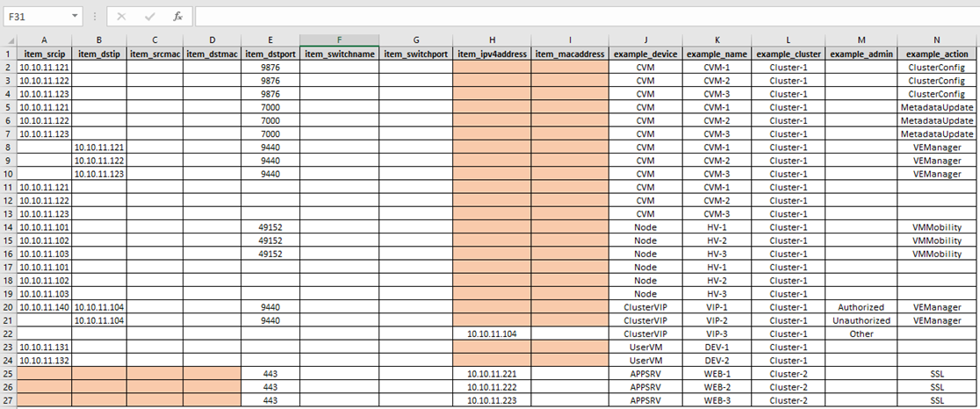Click into the formula bar field
Image resolution: width=980 pixels, height=409 pixels.
[587, 16]
